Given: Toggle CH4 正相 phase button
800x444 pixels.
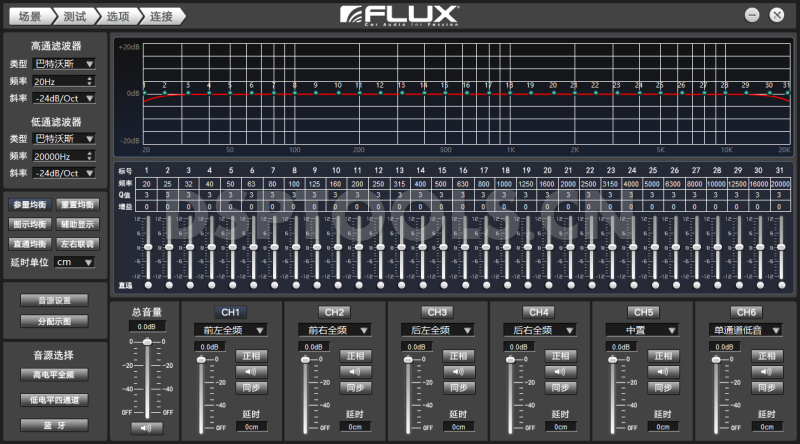Looking at the screenshot, I should [560, 356].
